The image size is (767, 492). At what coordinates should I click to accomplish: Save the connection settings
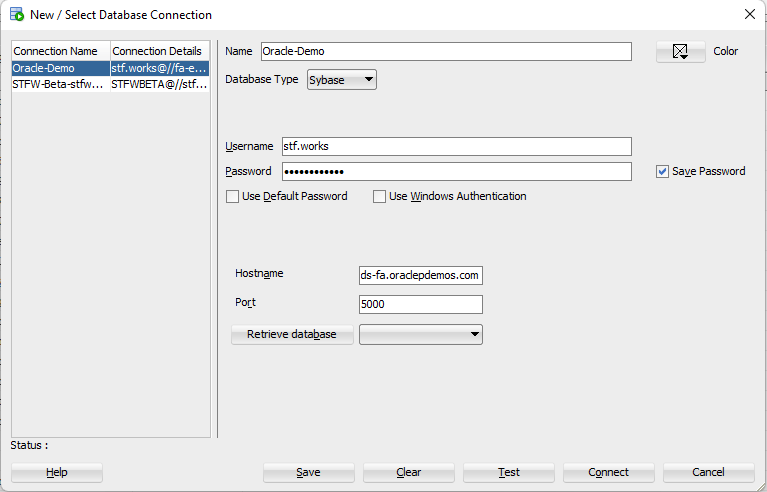pos(308,472)
